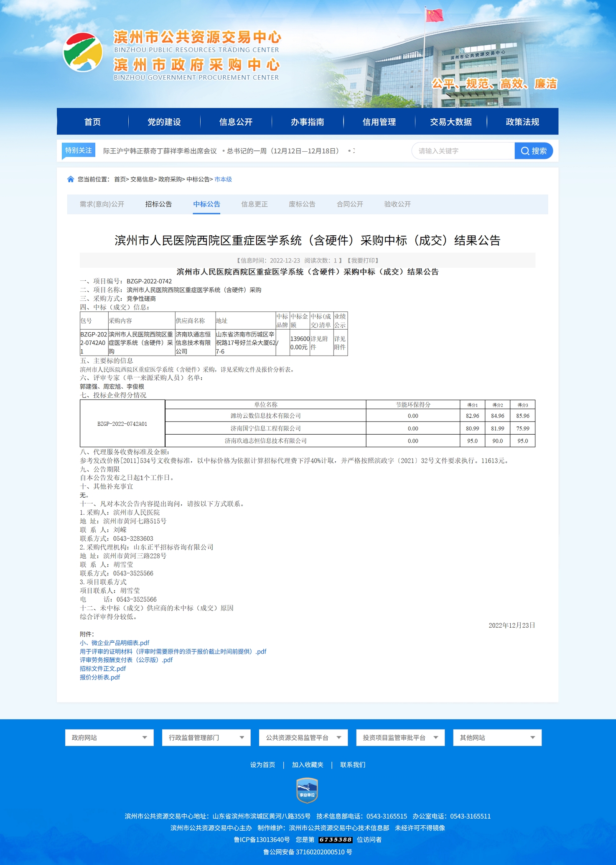Open the 公共资源交易监管平台 dropdown

click(303, 738)
